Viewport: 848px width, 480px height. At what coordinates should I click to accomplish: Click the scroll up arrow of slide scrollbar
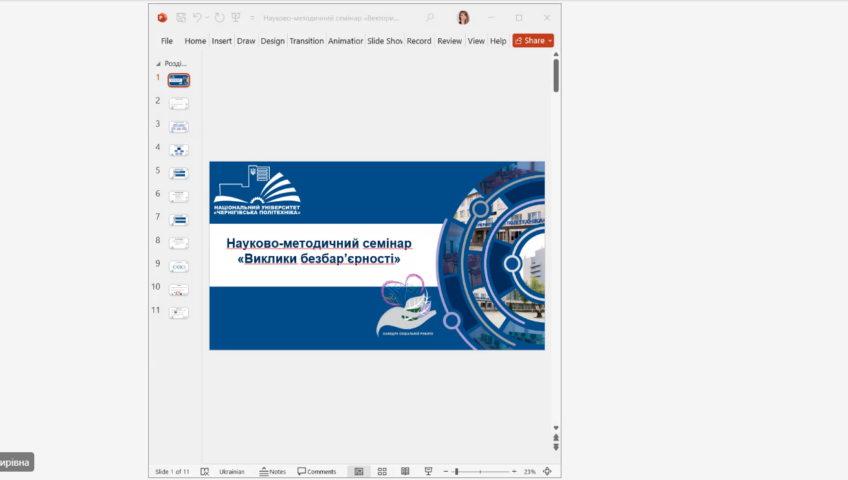[556, 55]
